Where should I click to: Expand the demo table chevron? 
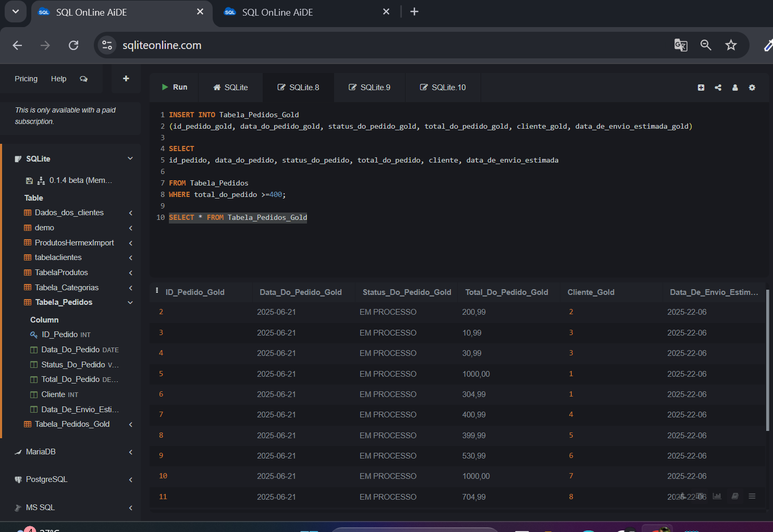click(131, 228)
